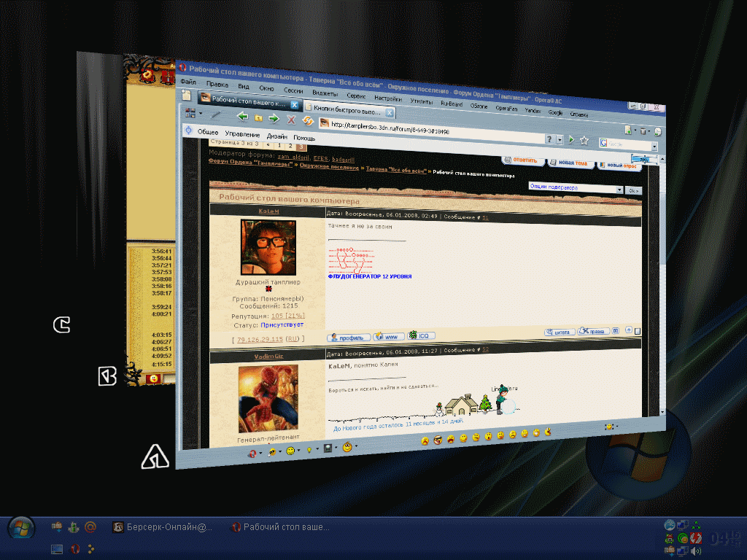Switch to Берсерк-Онлайн taskbar window

click(163, 527)
